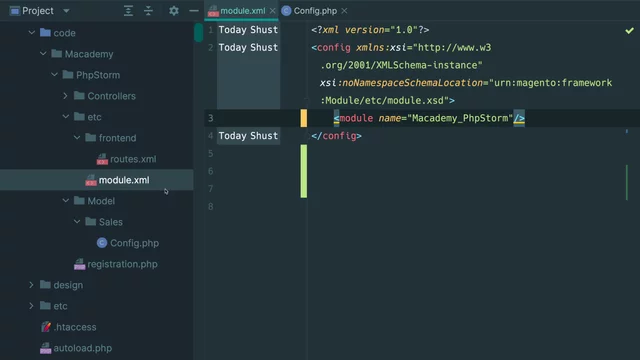Select the design folder icon

pos(45,284)
